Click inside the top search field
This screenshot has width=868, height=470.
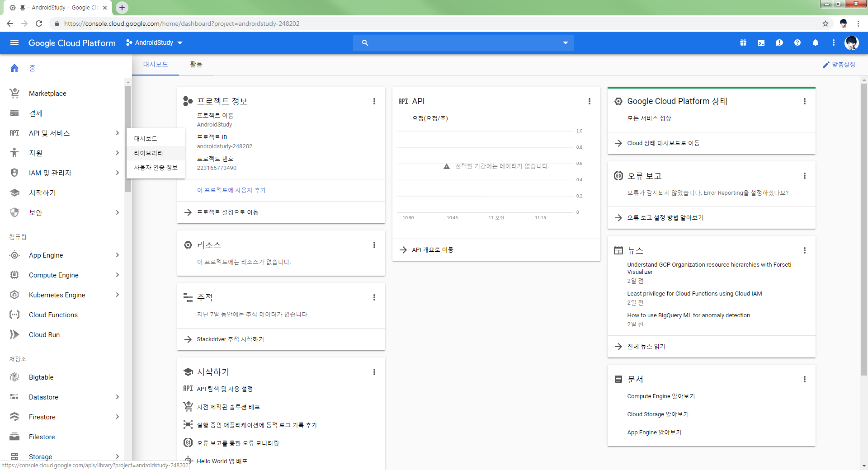coord(463,42)
